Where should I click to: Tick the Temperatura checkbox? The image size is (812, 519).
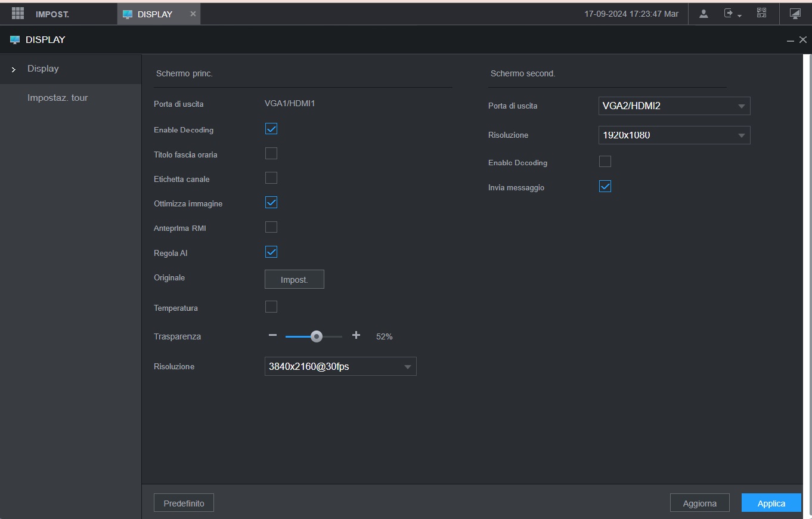pyautogui.click(x=271, y=307)
